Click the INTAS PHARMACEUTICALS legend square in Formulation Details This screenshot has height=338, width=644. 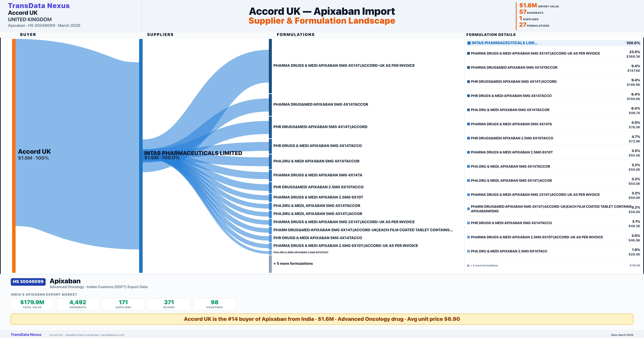(x=469, y=43)
